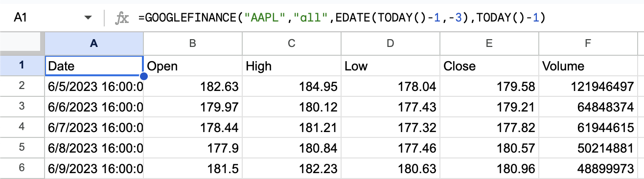Click the GOOGLEFINANCE formula in formula bar
This screenshot has height=179, width=644.
(x=342, y=18)
